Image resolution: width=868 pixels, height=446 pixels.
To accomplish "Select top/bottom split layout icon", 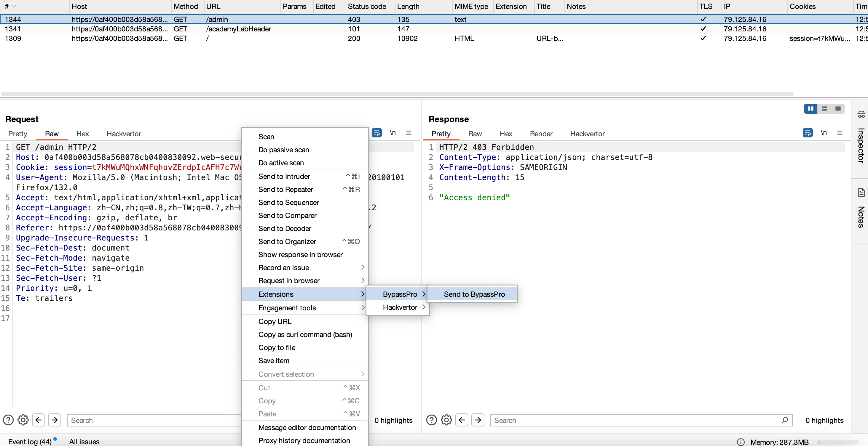I will pos(824,108).
